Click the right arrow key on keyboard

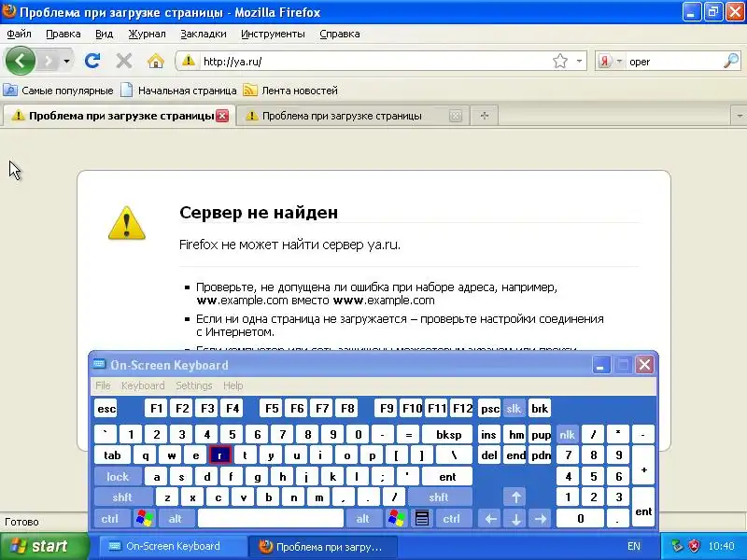(x=541, y=518)
